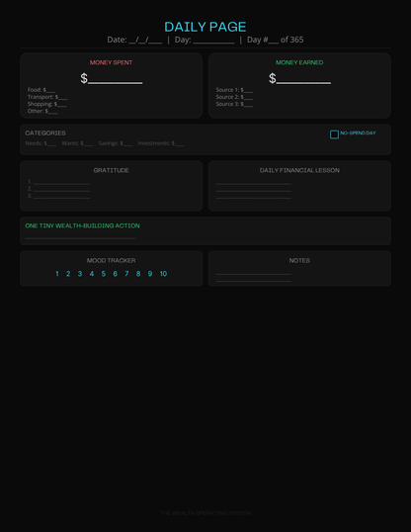Click the Transport spending amount line

click(62, 97)
